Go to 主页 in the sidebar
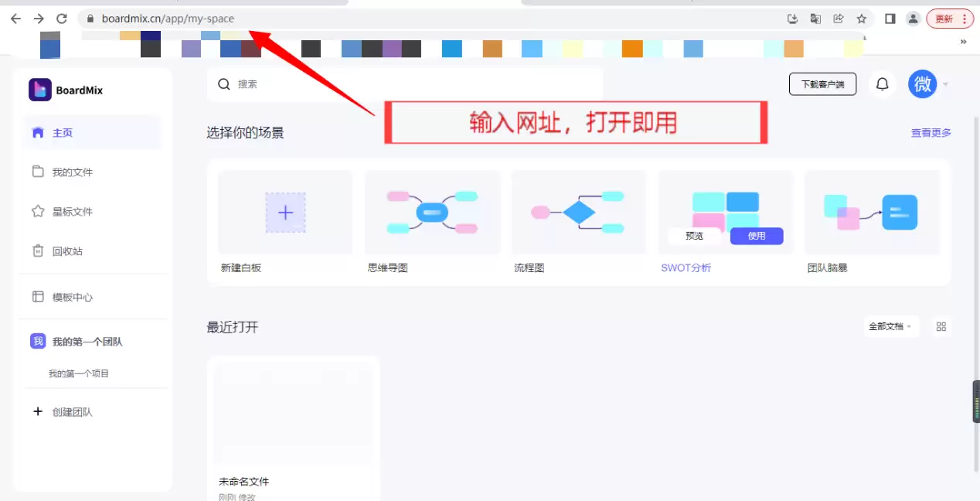980x501 pixels. point(92,132)
